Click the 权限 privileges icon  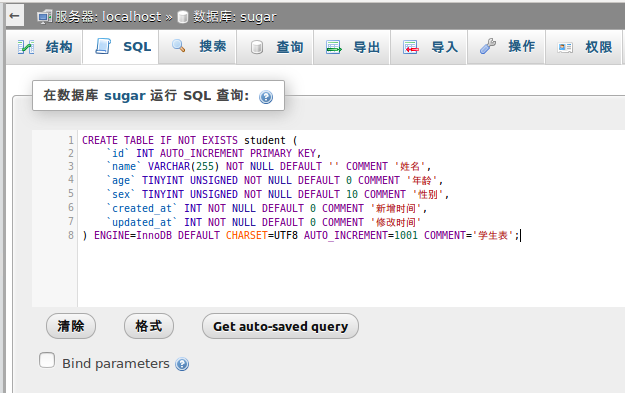pyautogui.click(x=565, y=47)
